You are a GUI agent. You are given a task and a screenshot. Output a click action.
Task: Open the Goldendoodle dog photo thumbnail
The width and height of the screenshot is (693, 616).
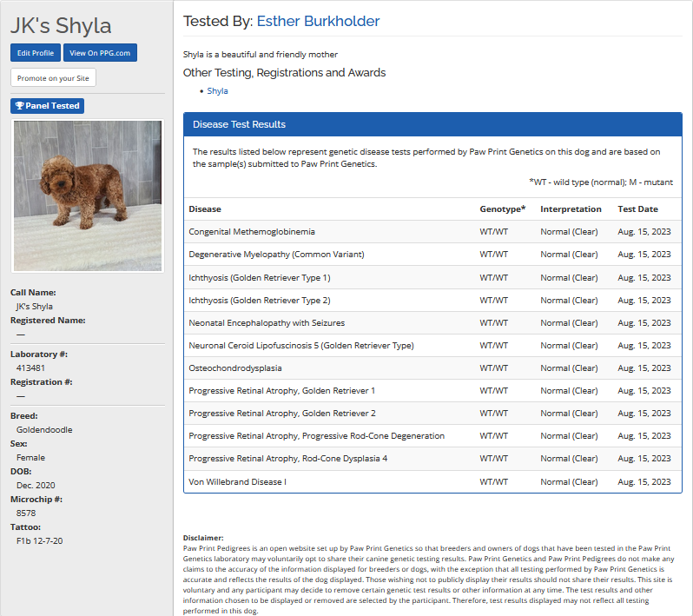[x=87, y=195]
